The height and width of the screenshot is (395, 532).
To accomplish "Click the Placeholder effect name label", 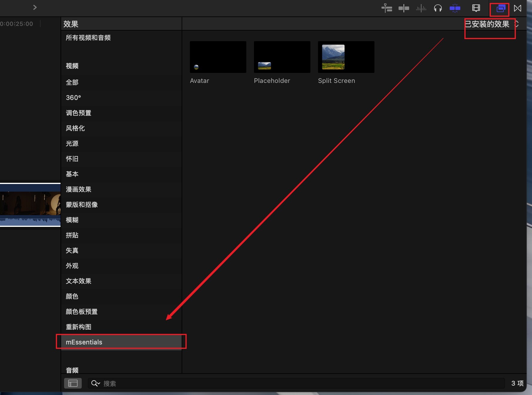I will 272,81.
